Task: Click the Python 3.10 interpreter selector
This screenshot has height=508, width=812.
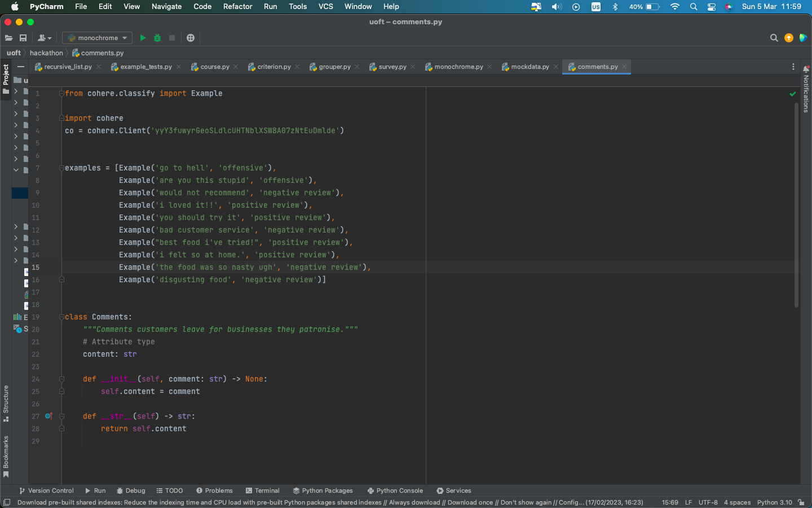Action: tap(774, 502)
